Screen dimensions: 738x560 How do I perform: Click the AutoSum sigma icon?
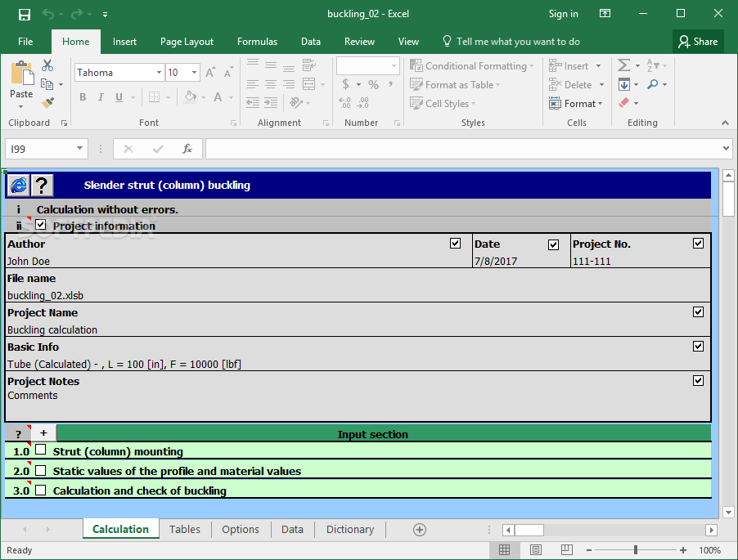[x=623, y=65]
